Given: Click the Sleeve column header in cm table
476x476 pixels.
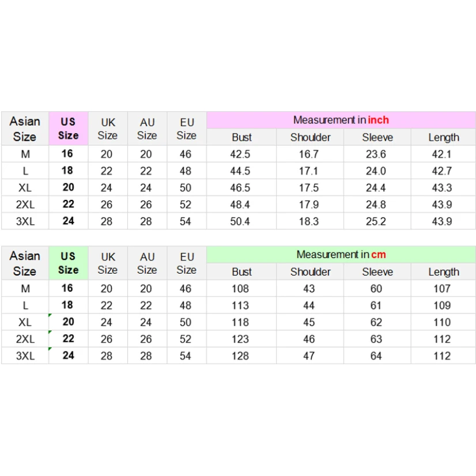Looking at the screenshot, I should click(377, 272).
